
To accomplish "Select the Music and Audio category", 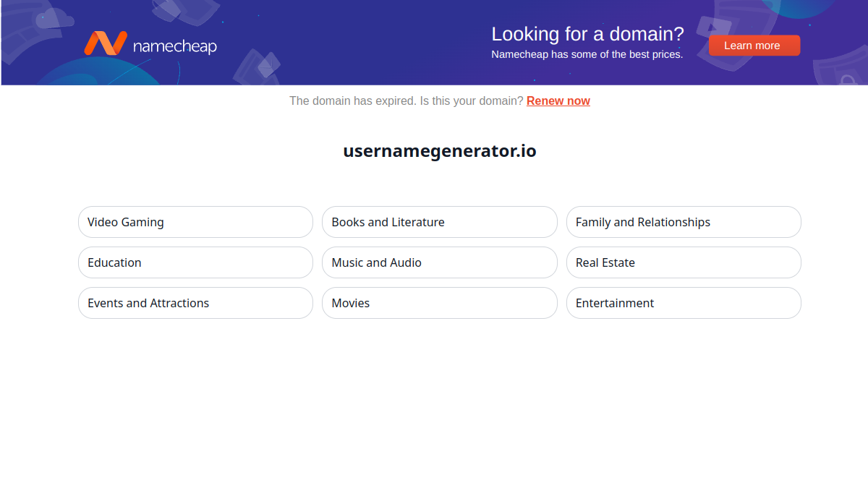I will [x=440, y=262].
